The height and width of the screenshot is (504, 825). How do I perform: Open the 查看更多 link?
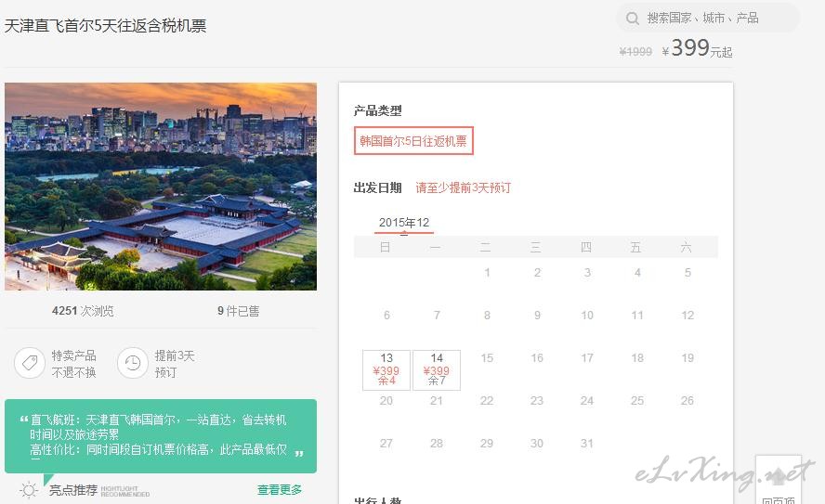280,490
